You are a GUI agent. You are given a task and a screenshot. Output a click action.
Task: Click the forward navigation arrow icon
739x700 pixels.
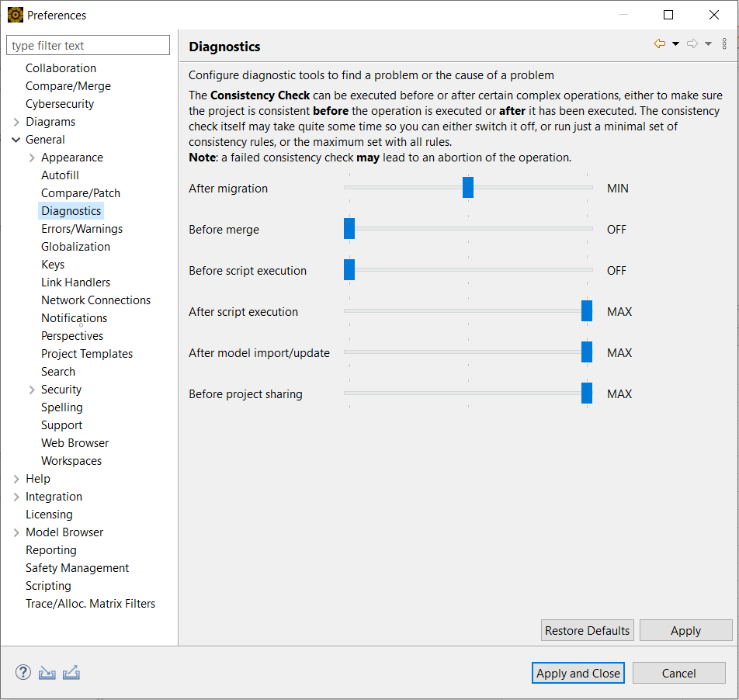point(692,44)
